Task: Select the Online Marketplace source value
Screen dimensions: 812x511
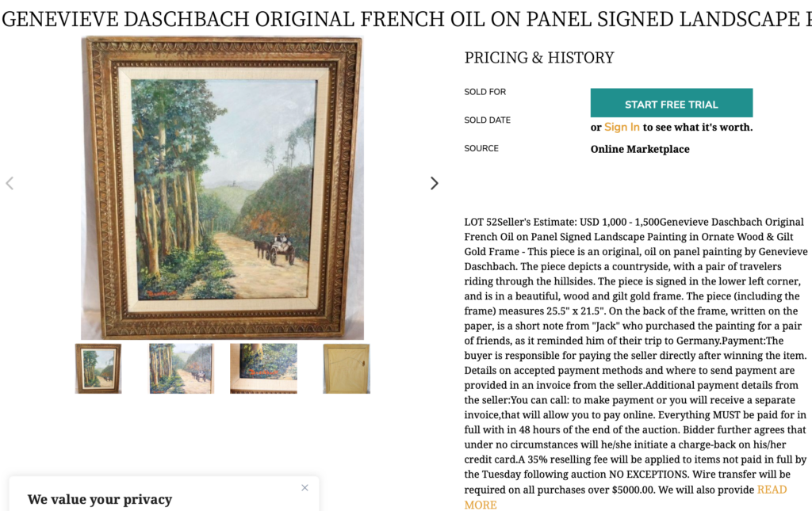Action: point(640,149)
